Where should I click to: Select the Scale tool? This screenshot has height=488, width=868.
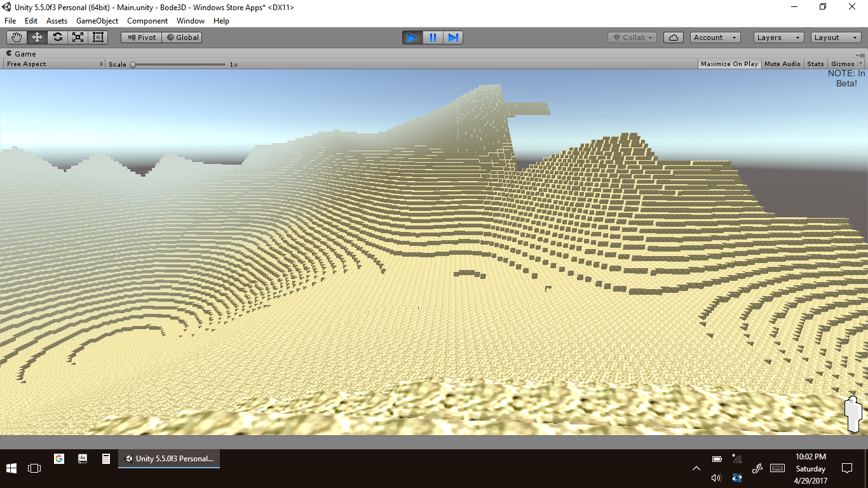[x=78, y=37]
